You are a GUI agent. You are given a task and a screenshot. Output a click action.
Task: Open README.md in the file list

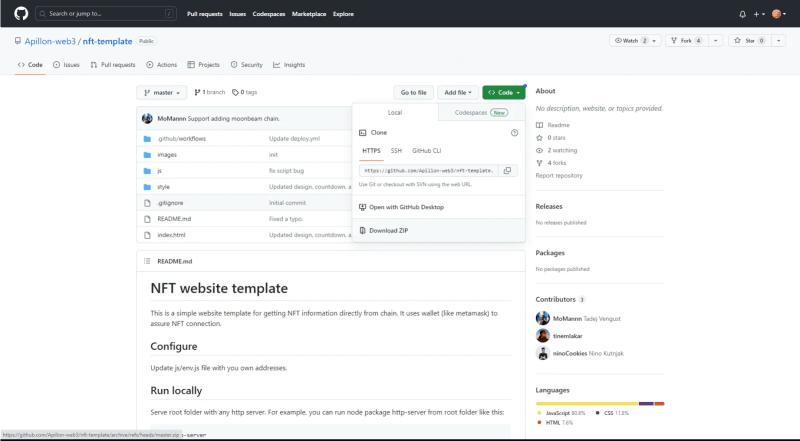pyautogui.click(x=174, y=219)
